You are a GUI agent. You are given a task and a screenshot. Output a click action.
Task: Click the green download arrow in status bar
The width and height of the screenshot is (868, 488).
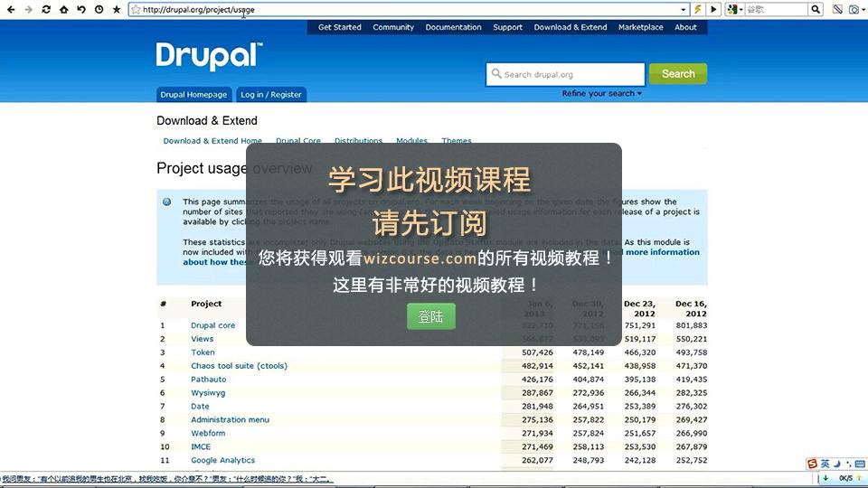point(826,478)
